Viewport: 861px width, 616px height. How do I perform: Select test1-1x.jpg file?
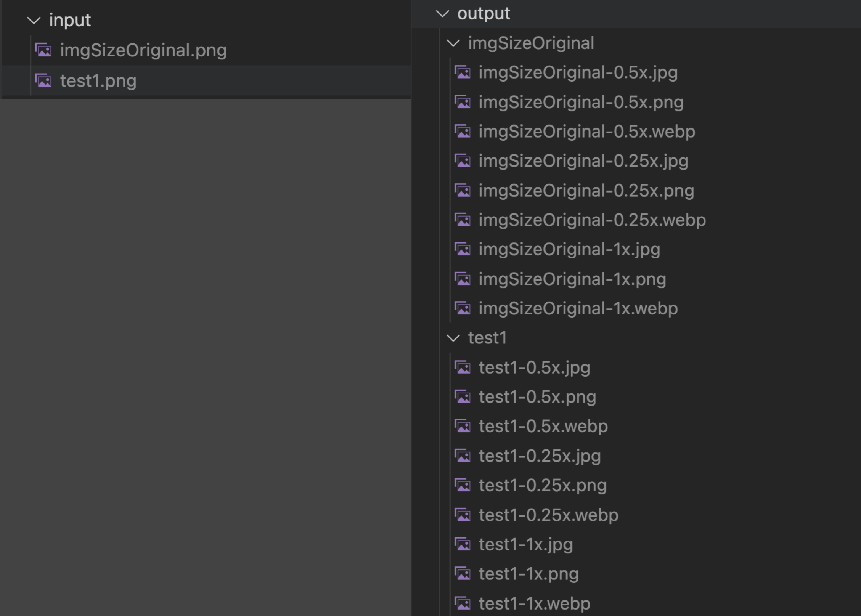coord(526,544)
